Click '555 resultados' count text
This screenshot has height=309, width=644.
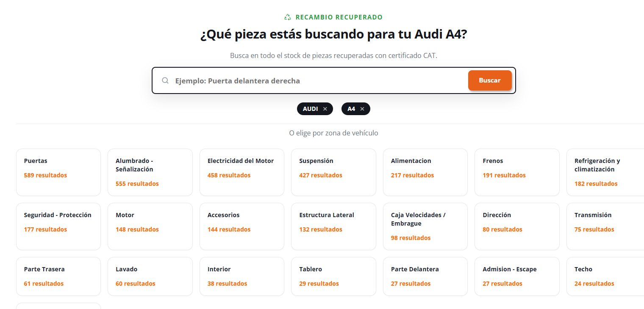pyautogui.click(x=137, y=184)
